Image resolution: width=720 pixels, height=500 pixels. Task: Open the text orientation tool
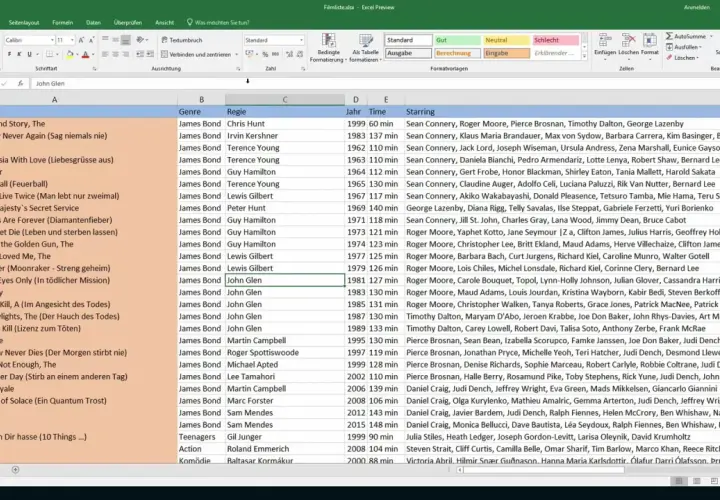point(142,40)
